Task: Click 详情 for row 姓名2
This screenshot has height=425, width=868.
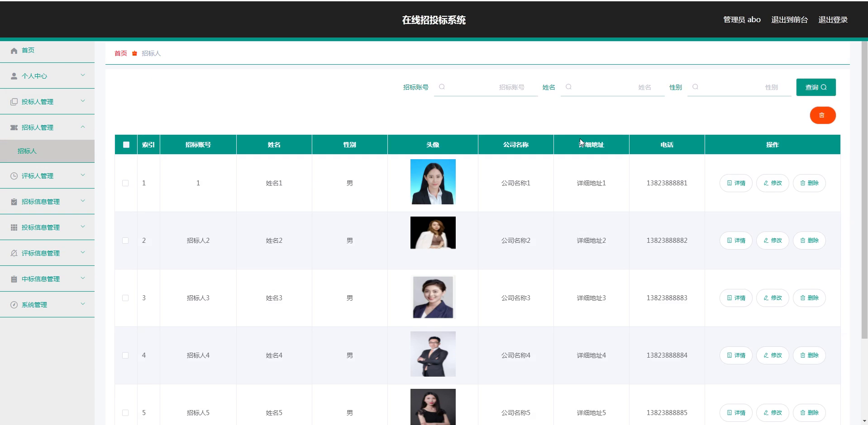Action: [x=736, y=241]
